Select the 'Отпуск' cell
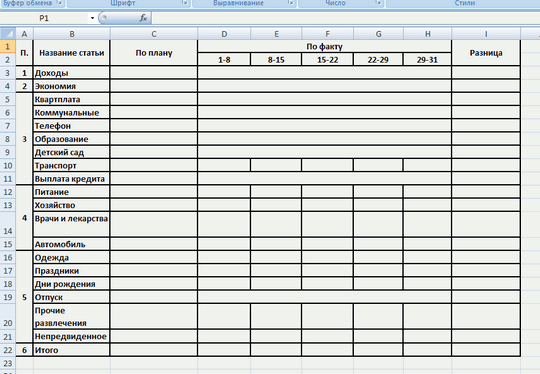Image resolution: width=540 pixels, height=374 pixels. [x=72, y=297]
